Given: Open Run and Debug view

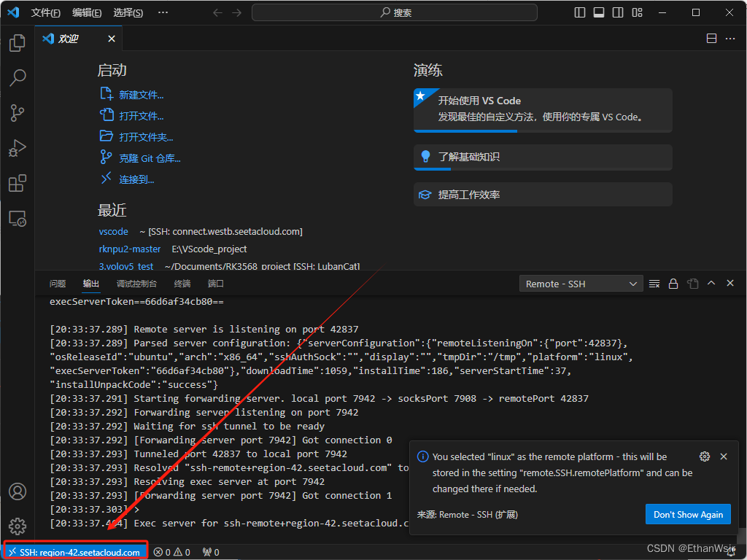Looking at the screenshot, I should tap(18, 148).
